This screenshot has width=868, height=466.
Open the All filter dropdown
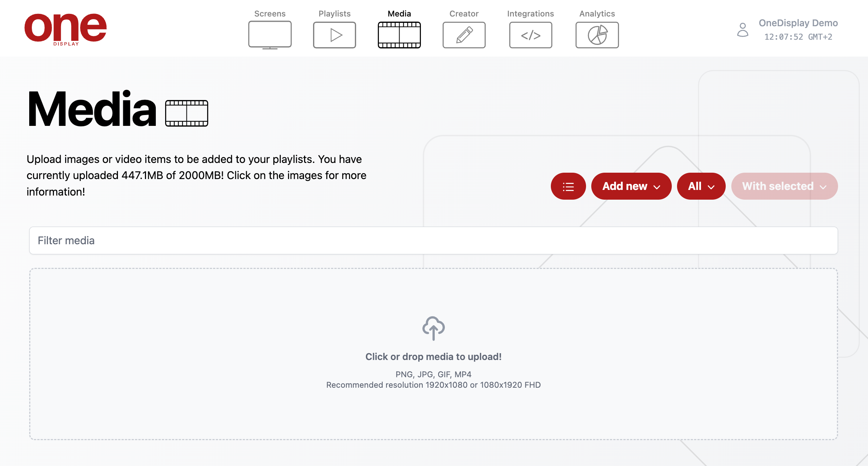tap(701, 186)
